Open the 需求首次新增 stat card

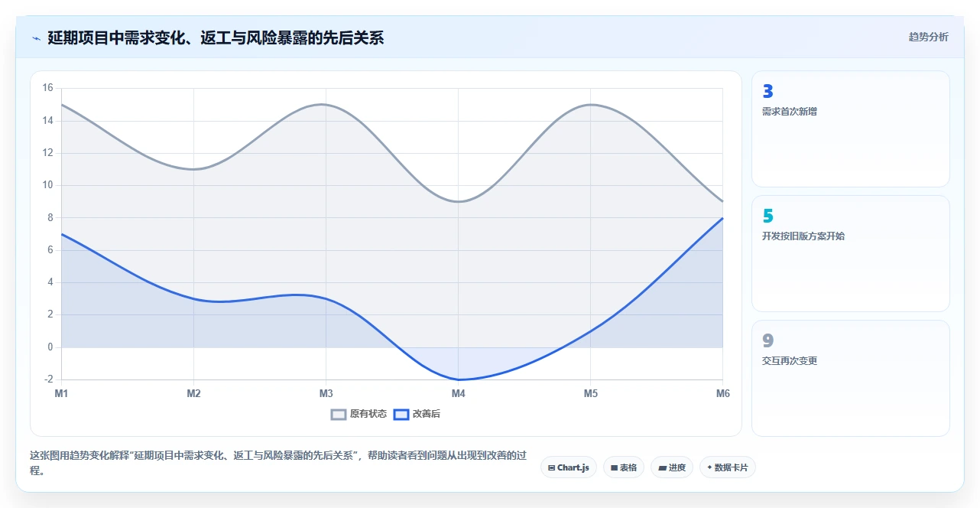coord(851,129)
